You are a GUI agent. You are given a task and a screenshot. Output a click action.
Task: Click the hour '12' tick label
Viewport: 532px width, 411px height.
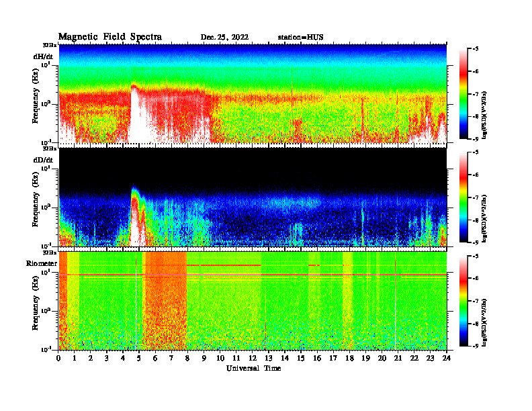253,358
